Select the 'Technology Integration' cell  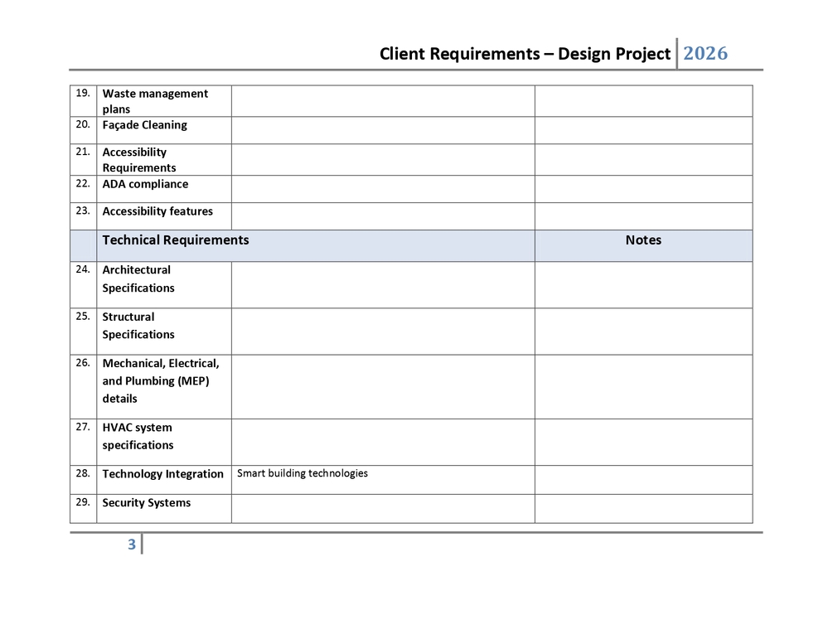tap(164, 480)
